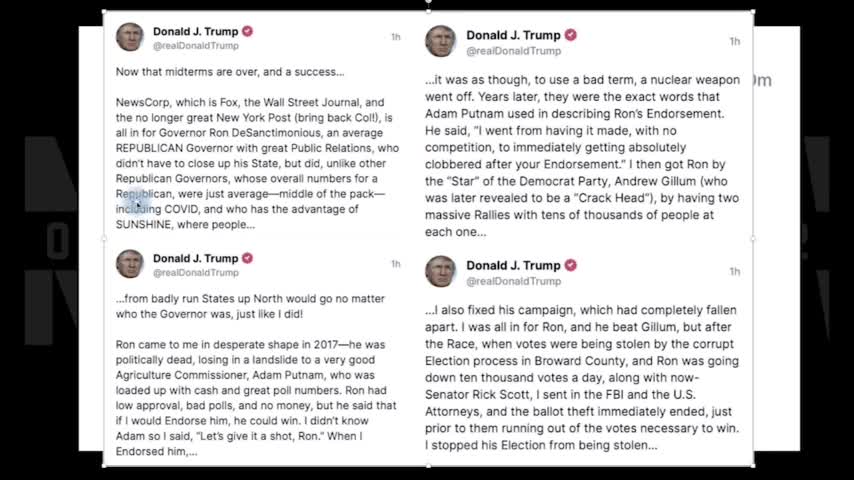
Task: Click verified badge on the "Now that midterms" post
Action: pyautogui.click(x=248, y=31)
